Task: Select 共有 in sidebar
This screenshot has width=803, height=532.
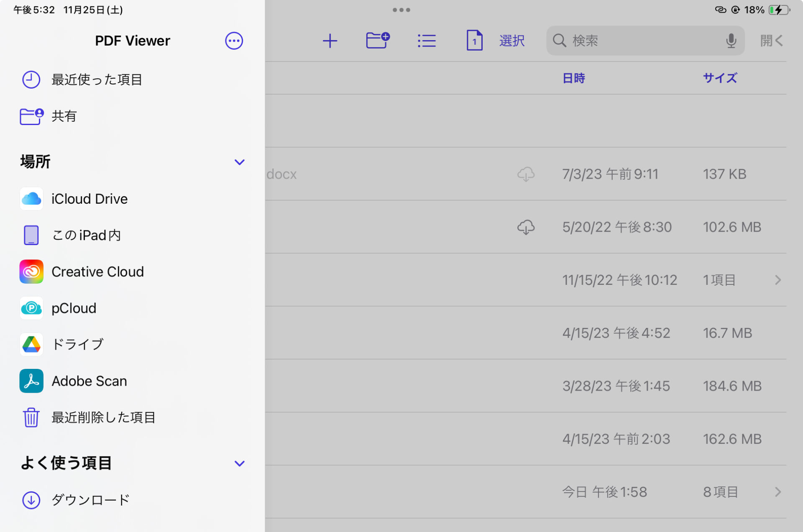Action: point(64,116)
